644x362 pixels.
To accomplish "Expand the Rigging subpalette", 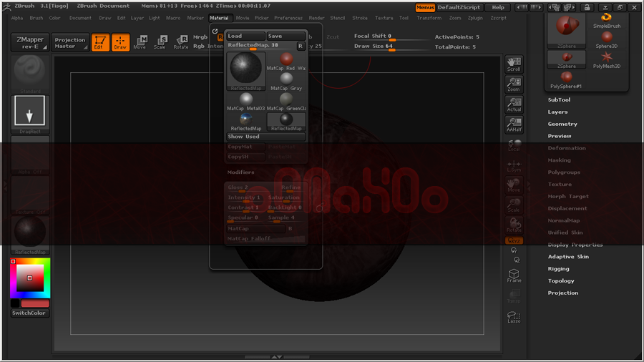I will [x=558, y=269].
